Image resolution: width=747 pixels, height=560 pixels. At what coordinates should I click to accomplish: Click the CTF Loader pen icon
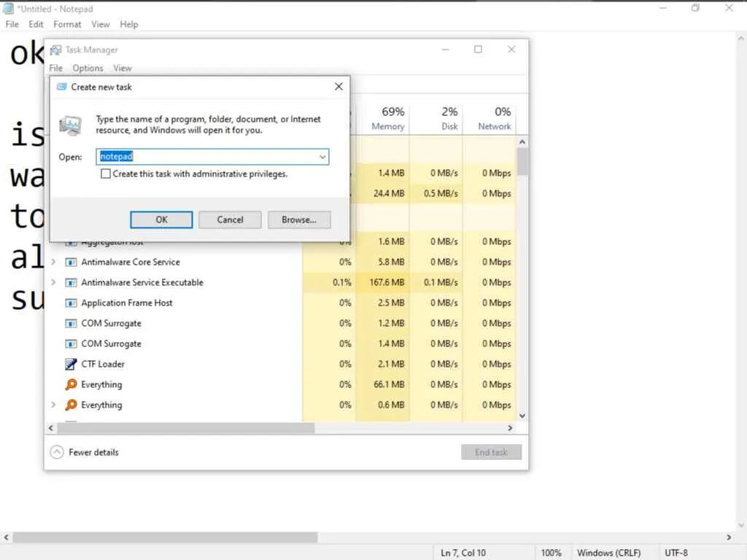tap(71, 365)
